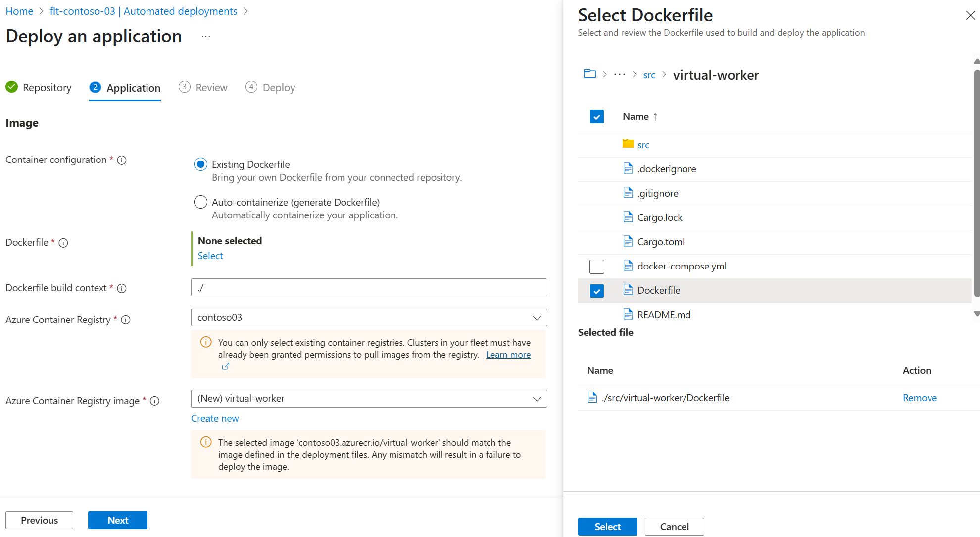
Task: Toggle the select-all checkbox beside Name
Action: click(x=597, y=117)
